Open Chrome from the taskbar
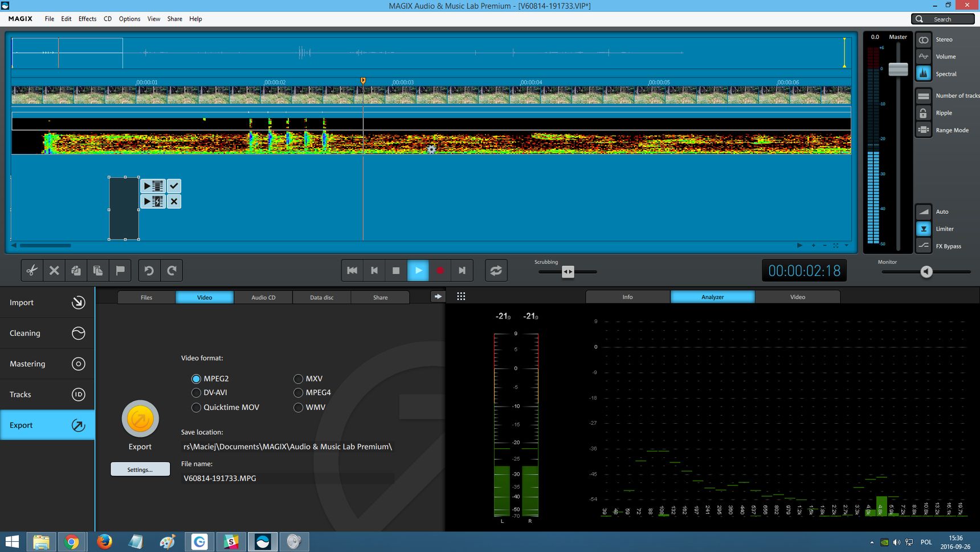Viewport: 980px width, 552px height. 71,541
